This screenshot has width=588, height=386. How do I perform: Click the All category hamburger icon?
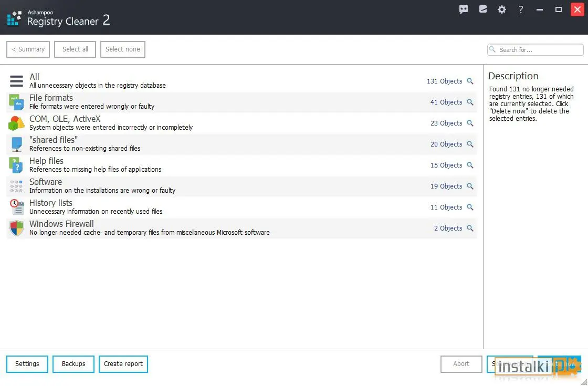tap(16, 81)
